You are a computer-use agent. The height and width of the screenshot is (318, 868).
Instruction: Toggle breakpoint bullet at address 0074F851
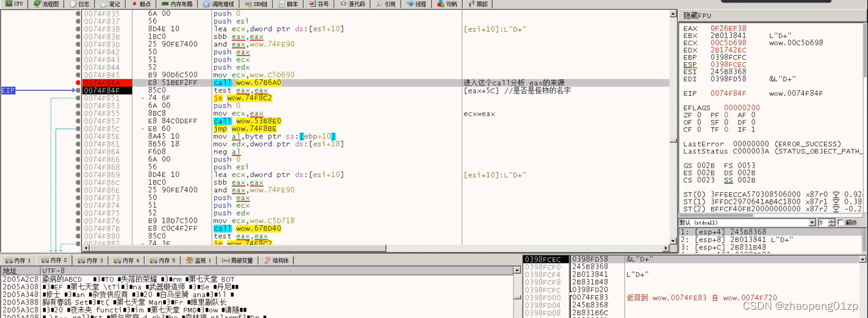tap(78, 98)
